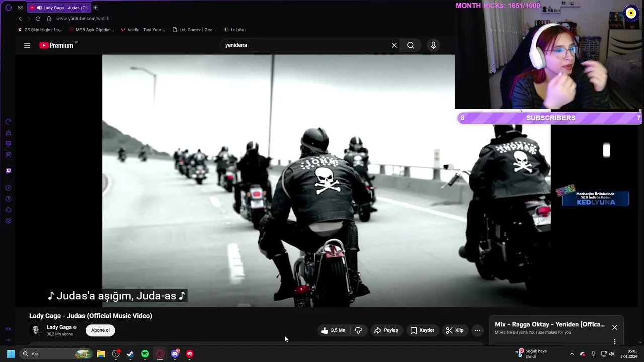Open red app icon beside Discord

click(190, 354)
